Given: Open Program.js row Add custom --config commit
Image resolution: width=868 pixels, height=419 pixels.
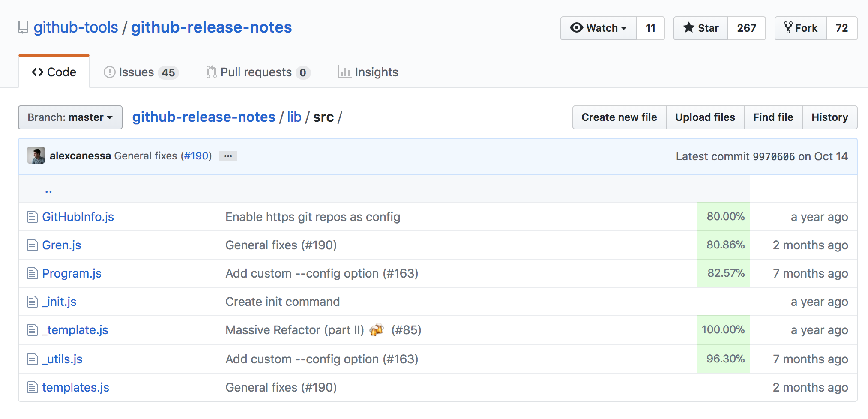Looking at the screenshot, I should pos(322,273).
